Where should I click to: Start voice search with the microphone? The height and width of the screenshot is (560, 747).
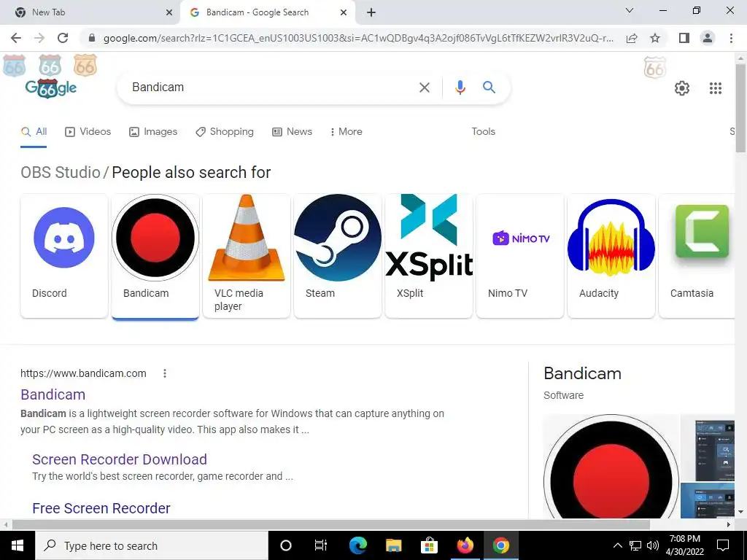[x=460, y=87]
